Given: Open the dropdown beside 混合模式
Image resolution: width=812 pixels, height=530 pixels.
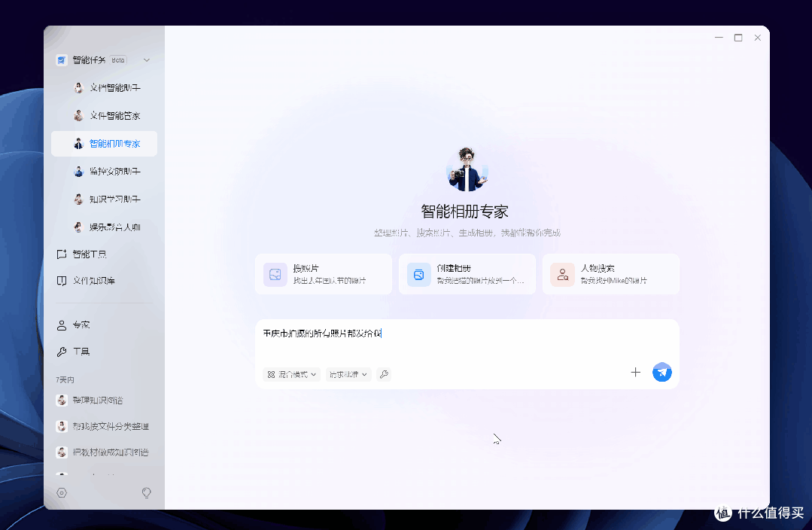Looking at the screenshot, I should 348,374.
